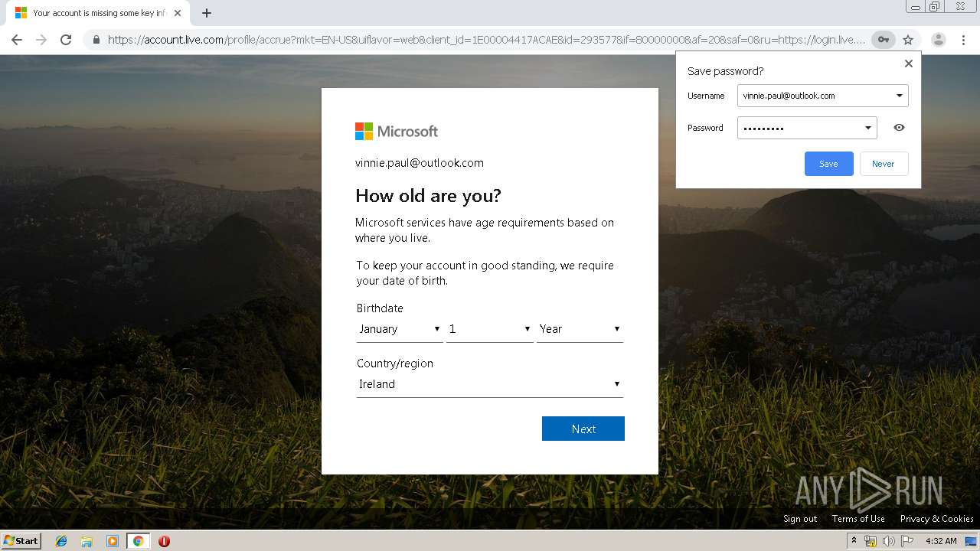Click the browser forward arrow
980x551 pixels.
41,40
